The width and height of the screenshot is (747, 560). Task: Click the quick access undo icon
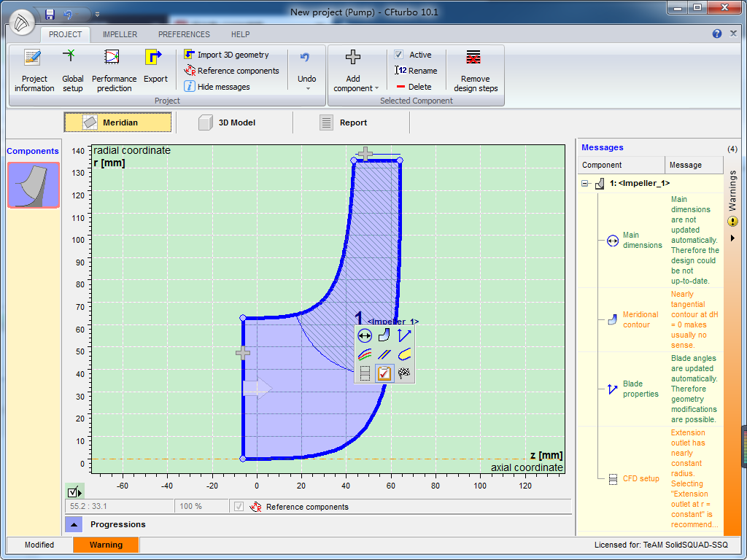68,15
